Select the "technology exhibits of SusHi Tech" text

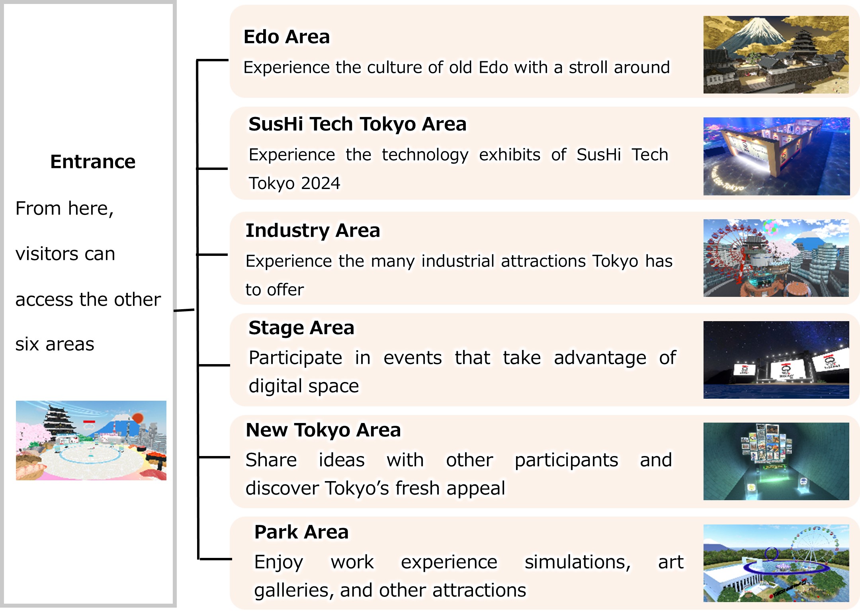tap(458, 155)
